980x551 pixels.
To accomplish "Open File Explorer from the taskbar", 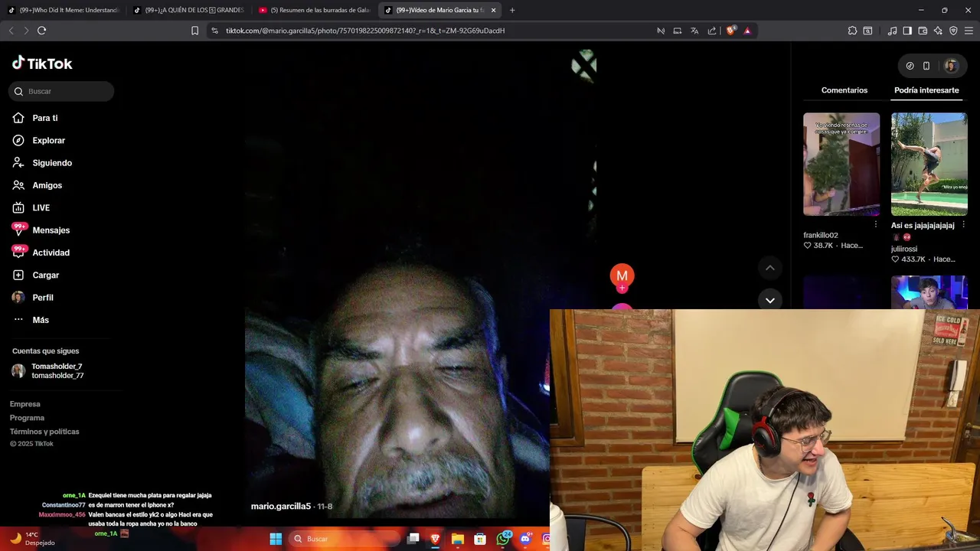I will coord(457,539).
